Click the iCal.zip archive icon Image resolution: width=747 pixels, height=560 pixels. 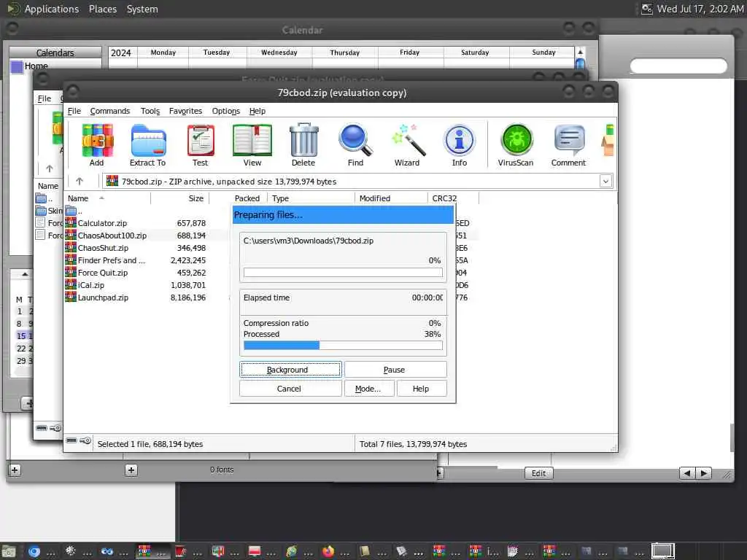(x=71, y=284)
